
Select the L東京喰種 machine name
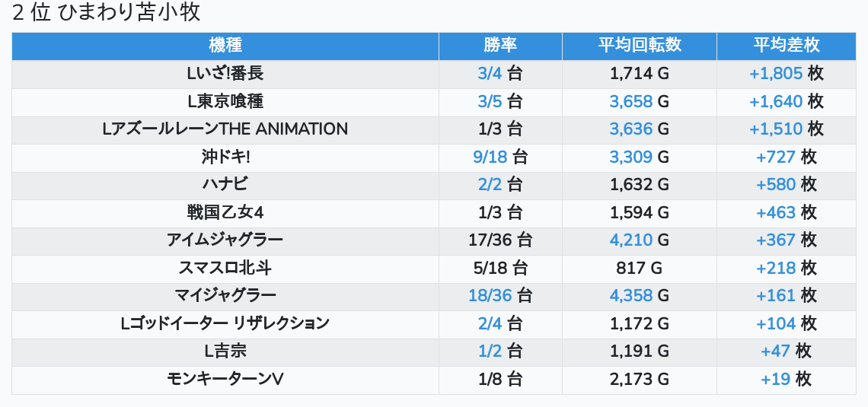point(225,101)
